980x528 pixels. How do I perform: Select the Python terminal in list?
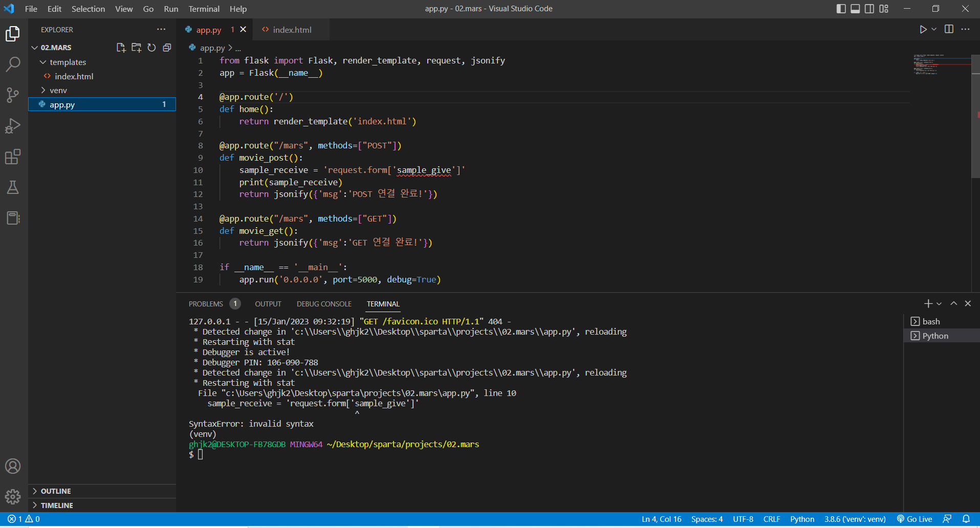(942, 336)
